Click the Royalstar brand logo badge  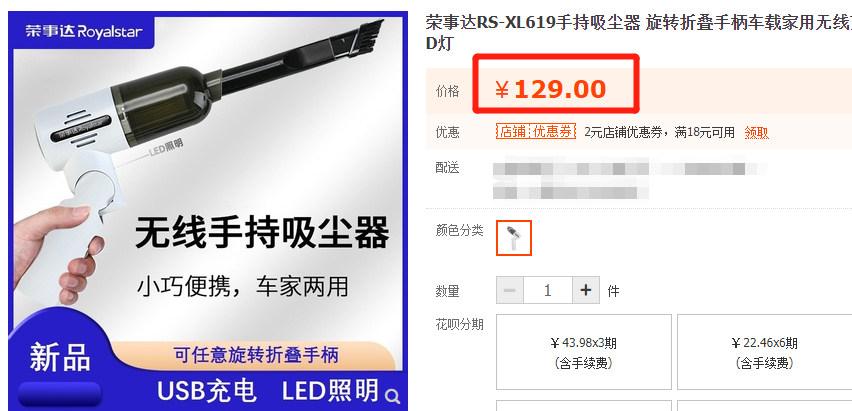tap(84, 32)
